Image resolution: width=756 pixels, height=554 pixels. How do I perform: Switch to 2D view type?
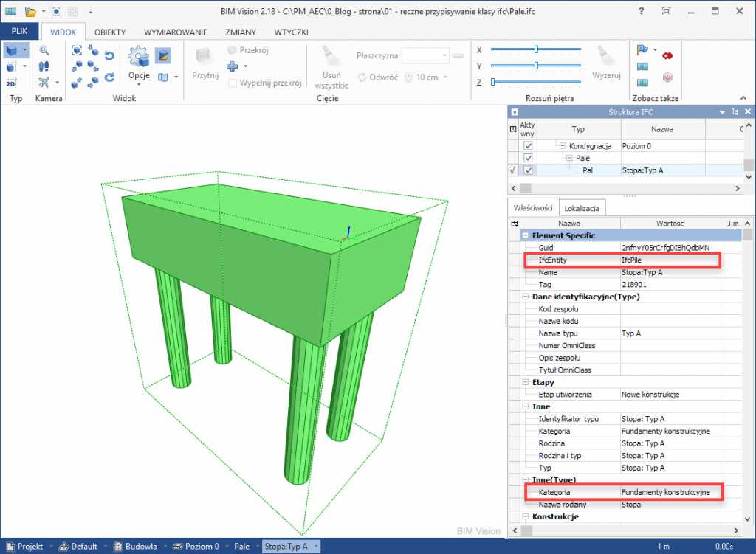[11, 83]
